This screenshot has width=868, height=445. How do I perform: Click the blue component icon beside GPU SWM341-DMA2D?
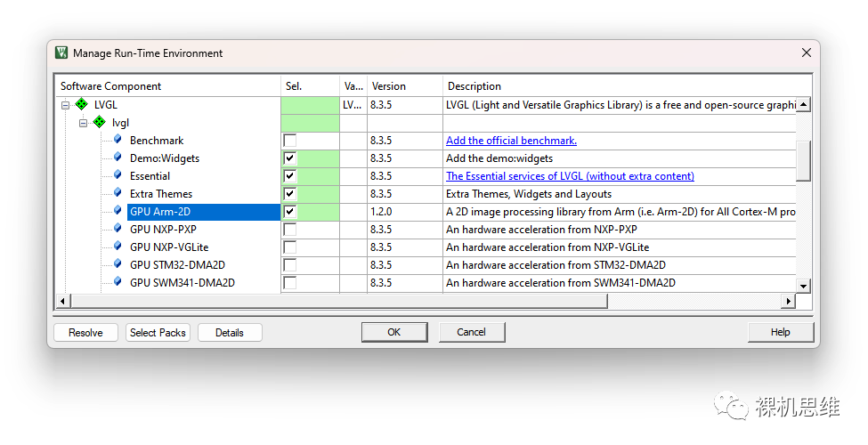pos(118,281)
